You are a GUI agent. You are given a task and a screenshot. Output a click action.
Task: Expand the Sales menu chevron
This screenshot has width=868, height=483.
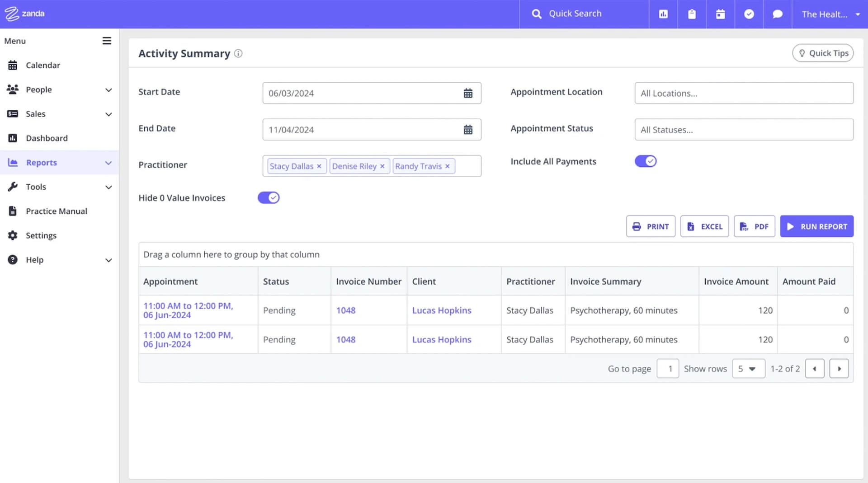pos(108,114)
